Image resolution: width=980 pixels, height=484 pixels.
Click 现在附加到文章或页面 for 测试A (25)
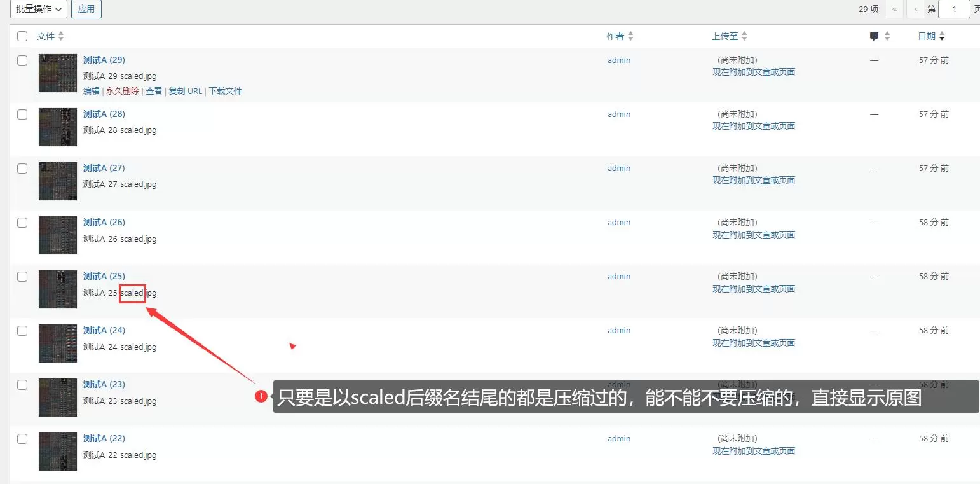coord(754,289)
